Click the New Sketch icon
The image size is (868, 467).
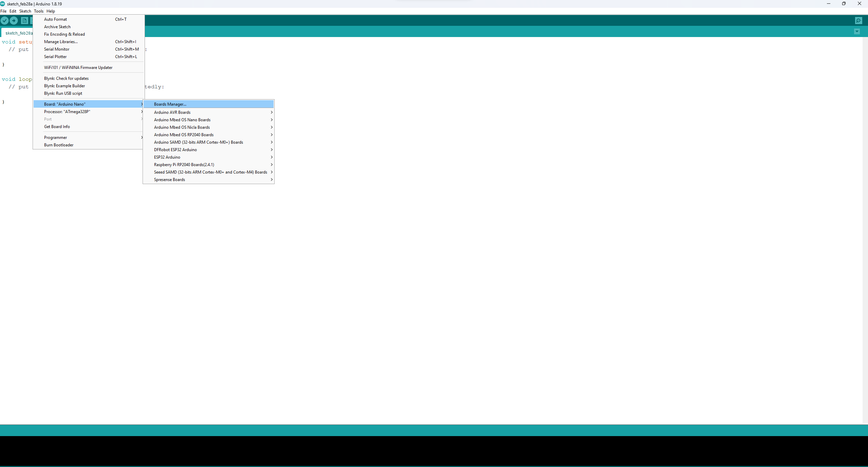pyautogui.click(x=25, y=21)
